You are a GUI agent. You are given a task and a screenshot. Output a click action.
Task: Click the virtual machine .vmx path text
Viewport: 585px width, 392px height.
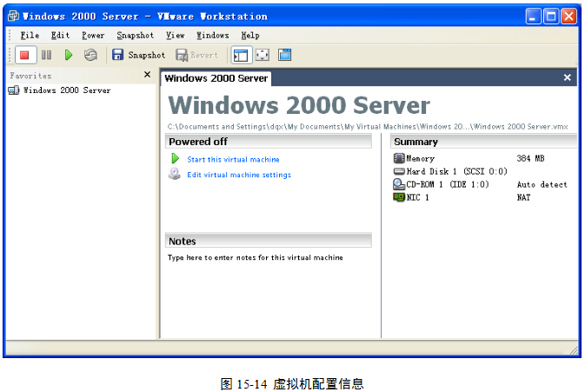pyautogui.click(x=368, y=127)
